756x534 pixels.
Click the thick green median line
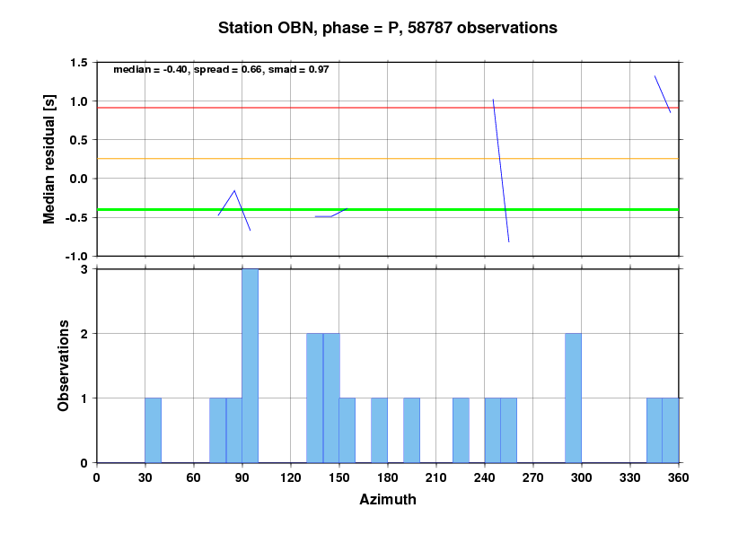pos(388,210)
